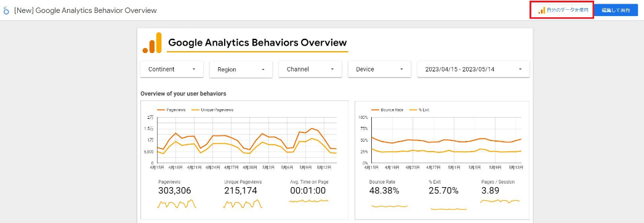Image resolution: width=644 pixels, height=223 pixels.
Task: Click the Pageviews sparkline chart
Action: [x=177, y=204]
